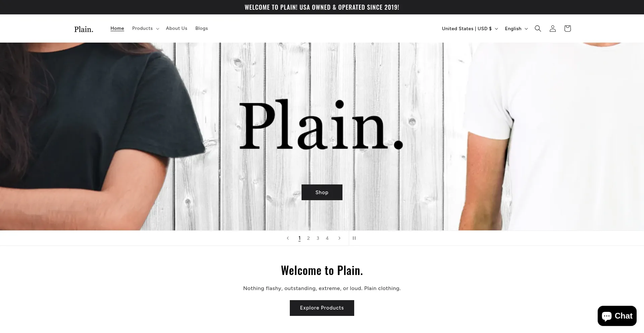Viewport: 644px width, 333px height.
Task: Open the About Us page
Action: tap(176, 29)
